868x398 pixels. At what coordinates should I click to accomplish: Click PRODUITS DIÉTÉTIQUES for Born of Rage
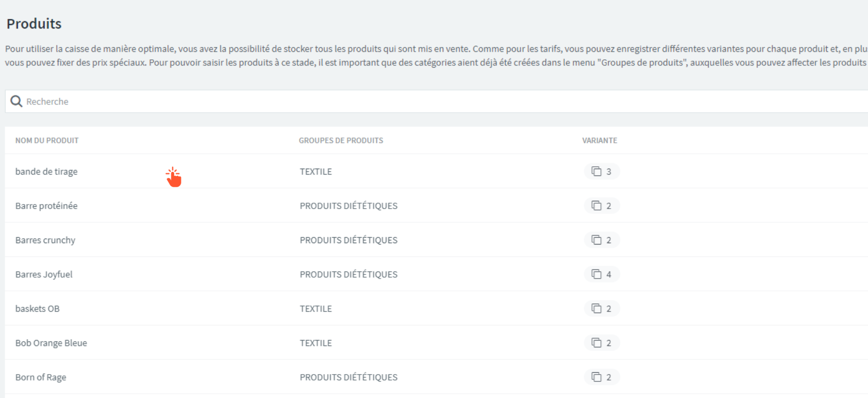pos(349,377)
